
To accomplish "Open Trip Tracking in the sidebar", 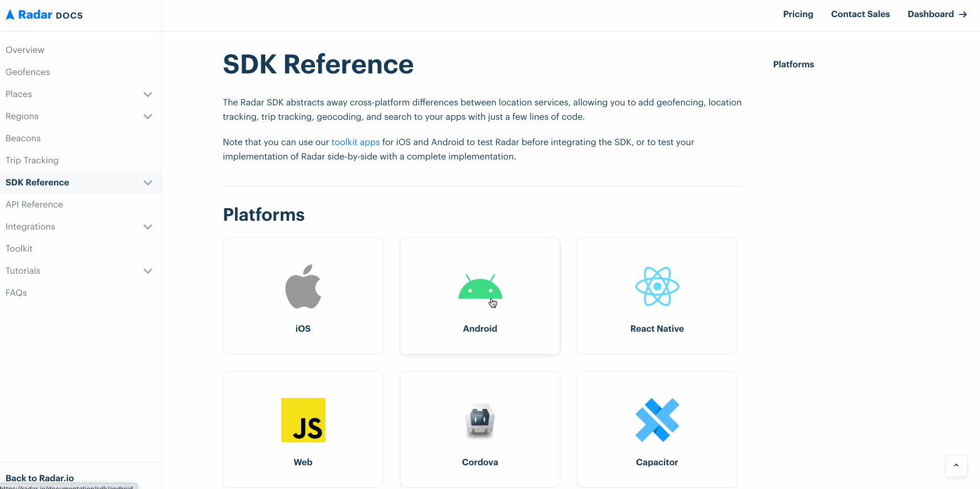I will (x=32, y=161).
